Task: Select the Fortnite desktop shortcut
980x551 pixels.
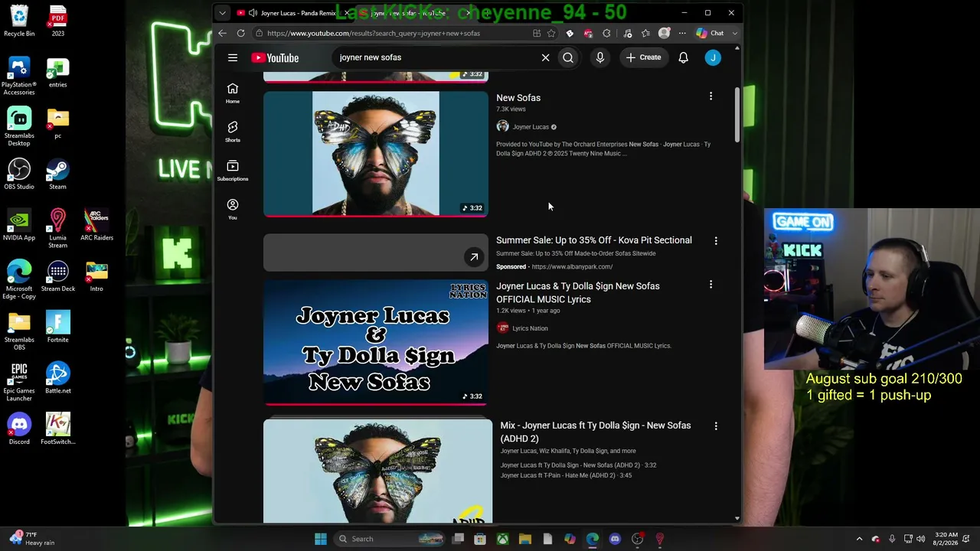Action: pos(57,327)
